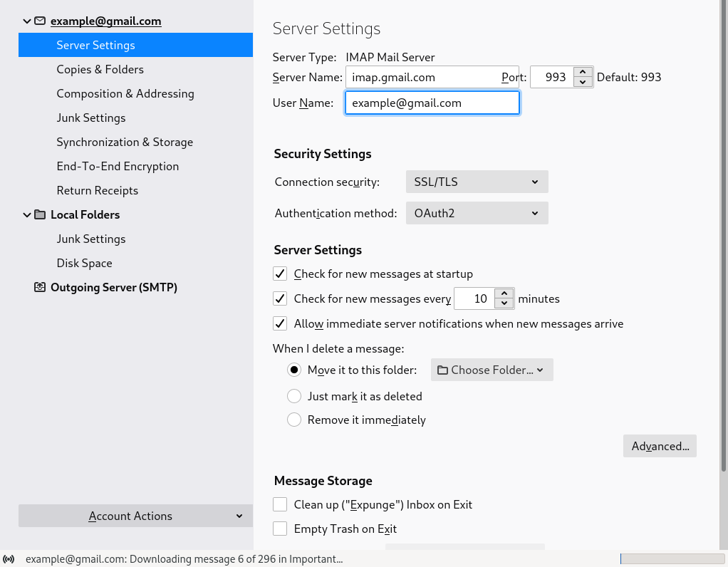Click the envelope icon beside example@gmail.com
This screenshot has width=728, height=567.
click(x=39, y=21)
